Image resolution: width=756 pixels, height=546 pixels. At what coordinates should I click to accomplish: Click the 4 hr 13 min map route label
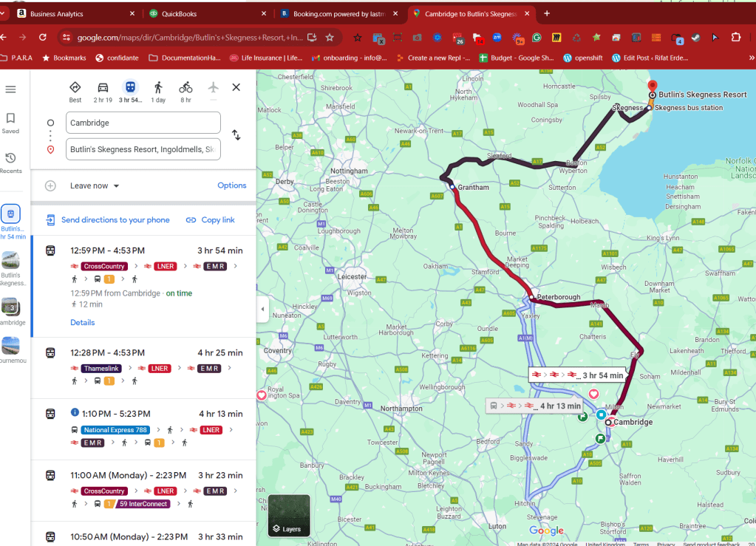pos(534,406)
